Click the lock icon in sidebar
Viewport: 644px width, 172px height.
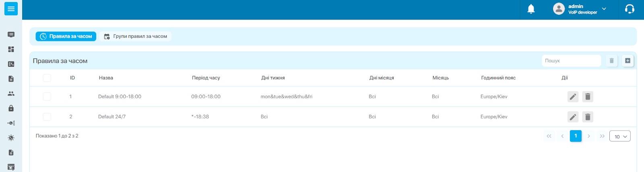11,109
